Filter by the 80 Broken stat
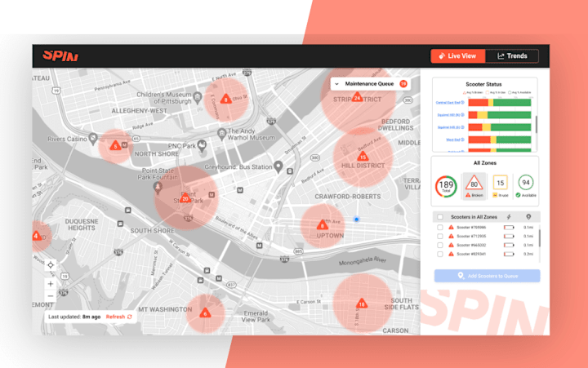Viewport: 588px width, 368px height. [474, 186]
